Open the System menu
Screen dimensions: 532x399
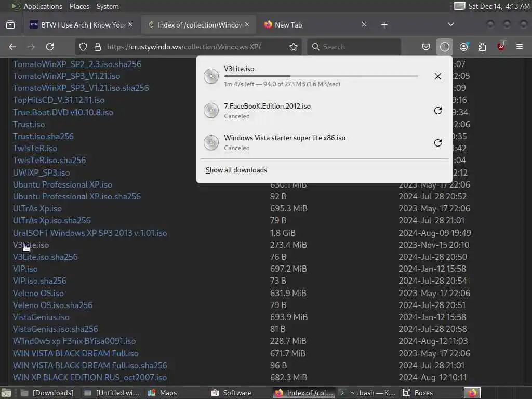click(108, 6)
